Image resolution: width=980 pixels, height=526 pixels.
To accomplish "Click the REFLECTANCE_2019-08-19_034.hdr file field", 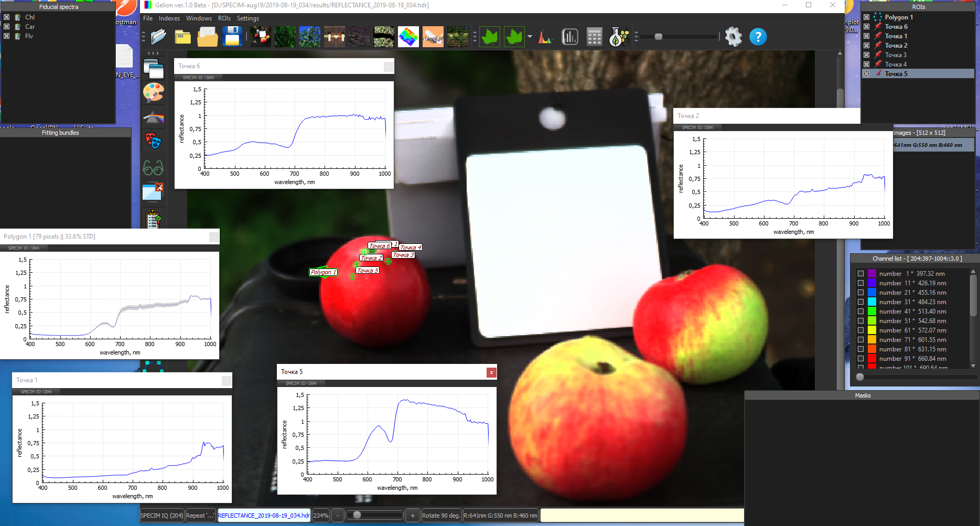I will tap(264, 516).
